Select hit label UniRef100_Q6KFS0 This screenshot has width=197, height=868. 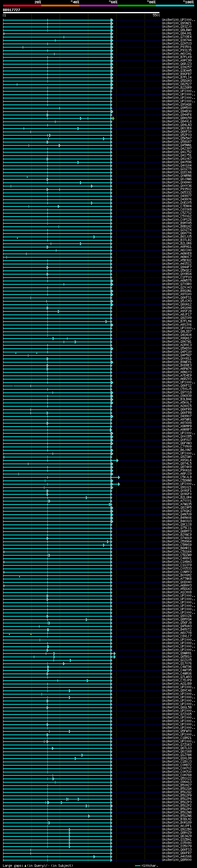pyautogui.click(x=177, y=132)
